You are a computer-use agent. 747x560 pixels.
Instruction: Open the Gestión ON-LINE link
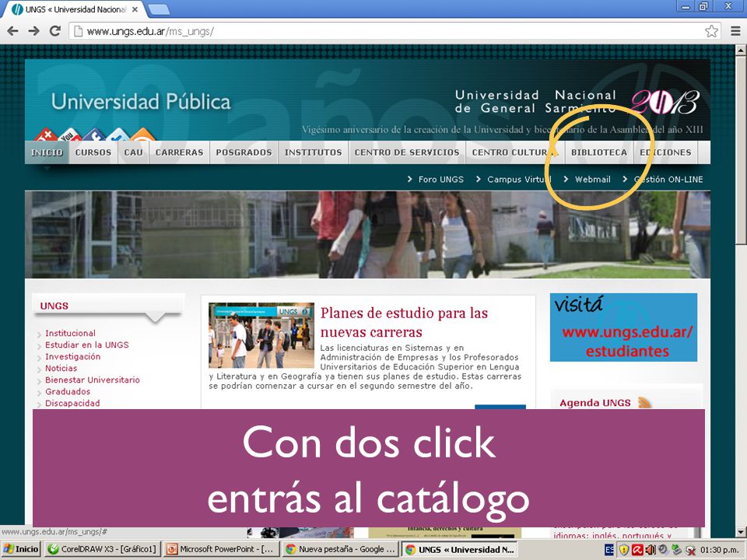tap(668, 180)
